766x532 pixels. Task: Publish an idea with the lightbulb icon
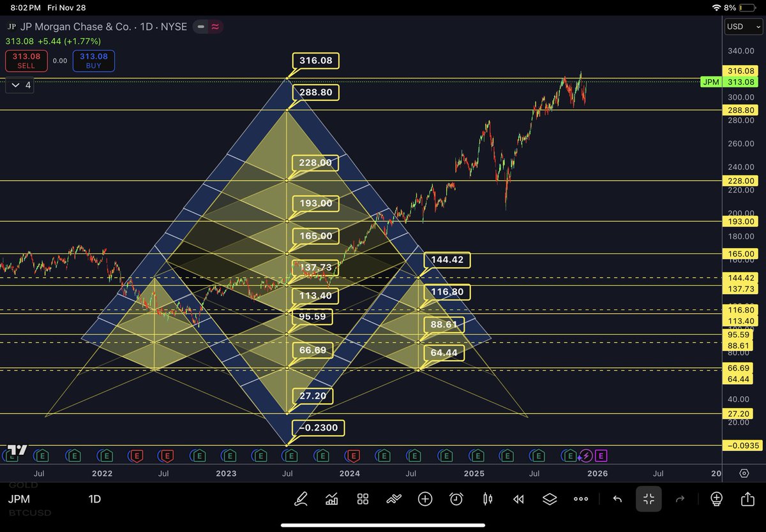pos(716,499)
